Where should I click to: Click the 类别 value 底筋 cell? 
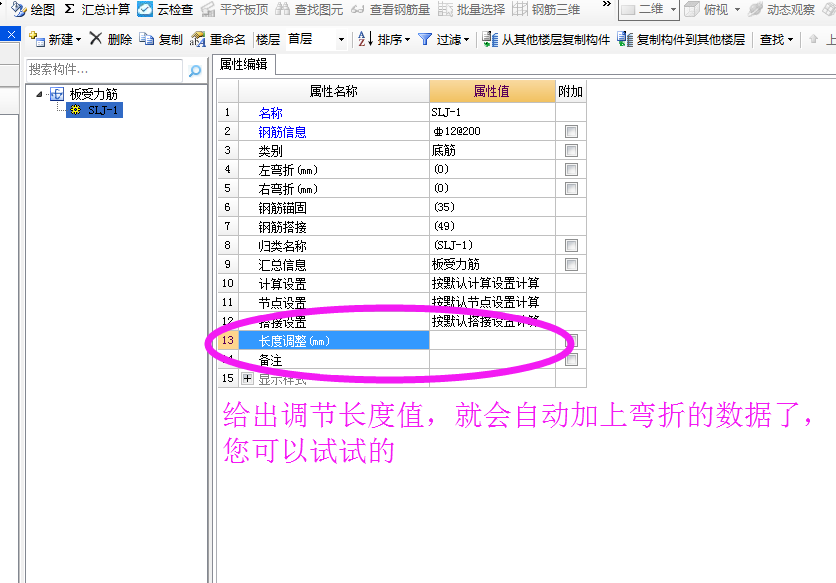(492, 150)
